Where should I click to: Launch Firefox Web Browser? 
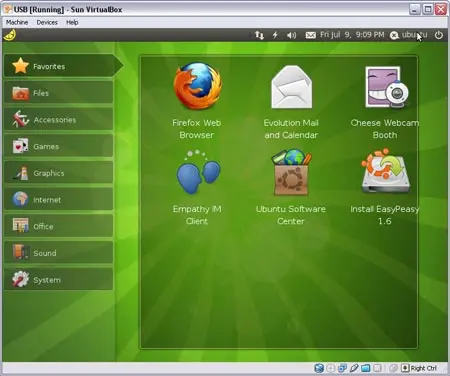point(197,100)
